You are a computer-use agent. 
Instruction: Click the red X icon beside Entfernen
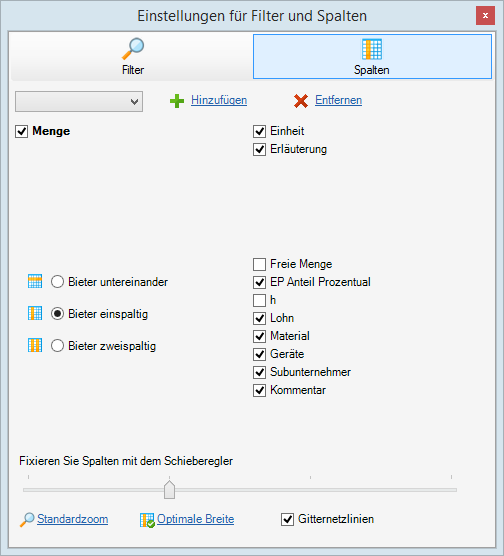pos(301,101)
